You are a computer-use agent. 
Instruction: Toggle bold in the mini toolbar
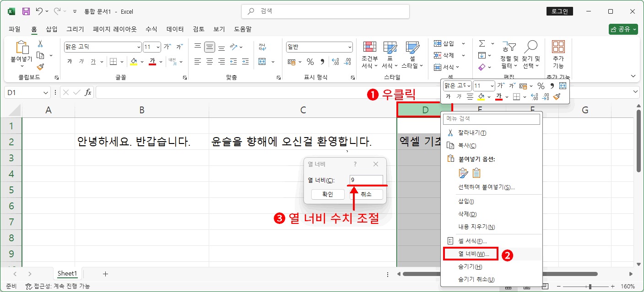tap(448, 96)
